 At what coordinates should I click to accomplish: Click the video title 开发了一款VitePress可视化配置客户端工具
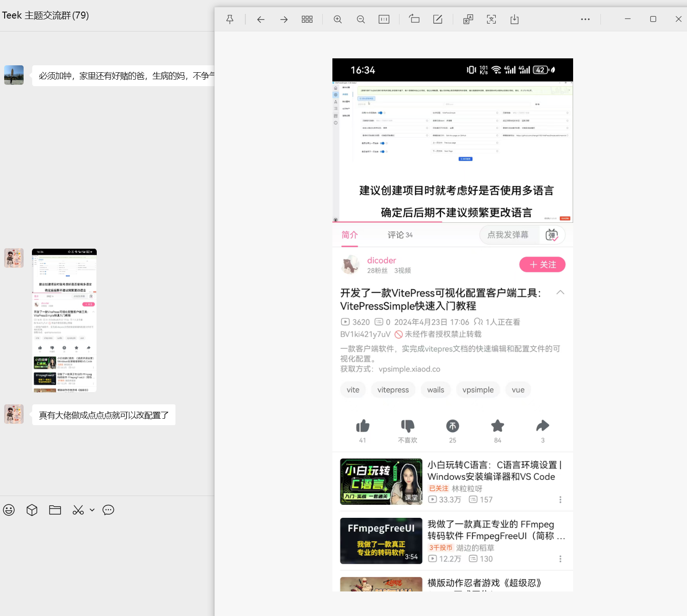(x=440, y=299)
